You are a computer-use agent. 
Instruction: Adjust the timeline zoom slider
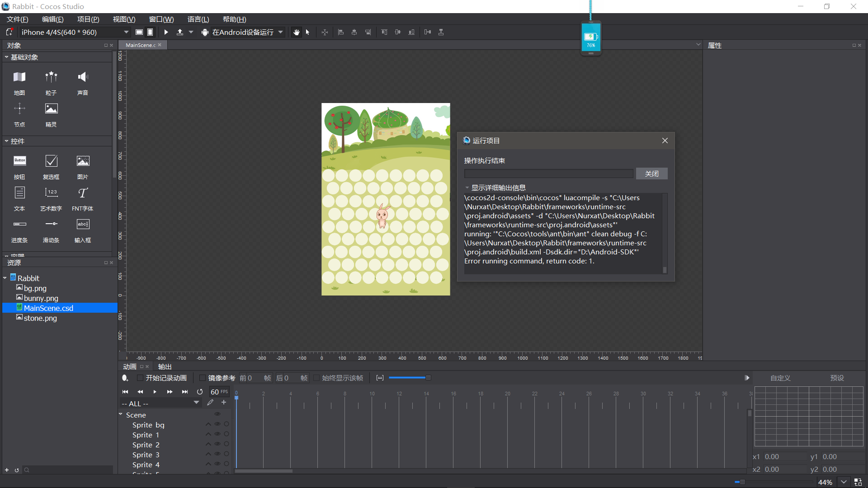tap(427, 378)
